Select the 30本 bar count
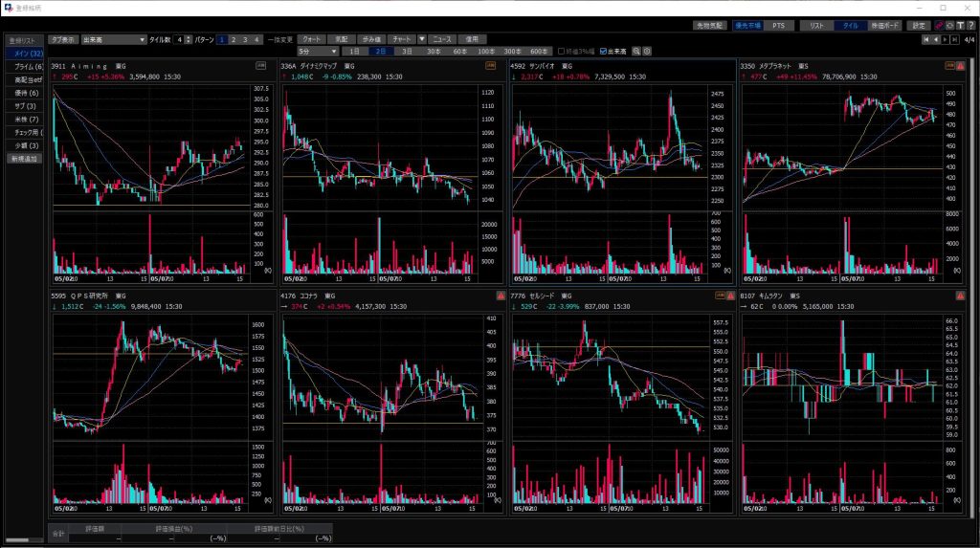The height and width of the screenshot is (548, 980). point(434,52)
